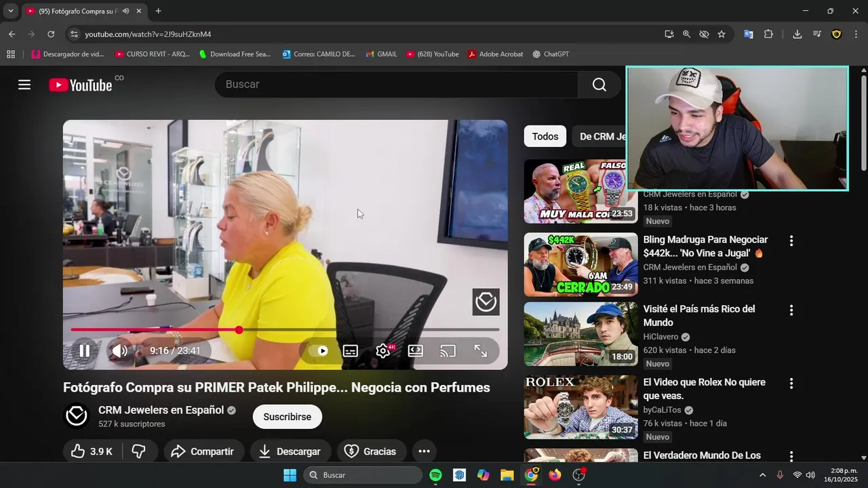The height and width of the screenshot is (488, 868).
Task: Open File Explorer from the taskbar
Action: click(x=507, y=475)
